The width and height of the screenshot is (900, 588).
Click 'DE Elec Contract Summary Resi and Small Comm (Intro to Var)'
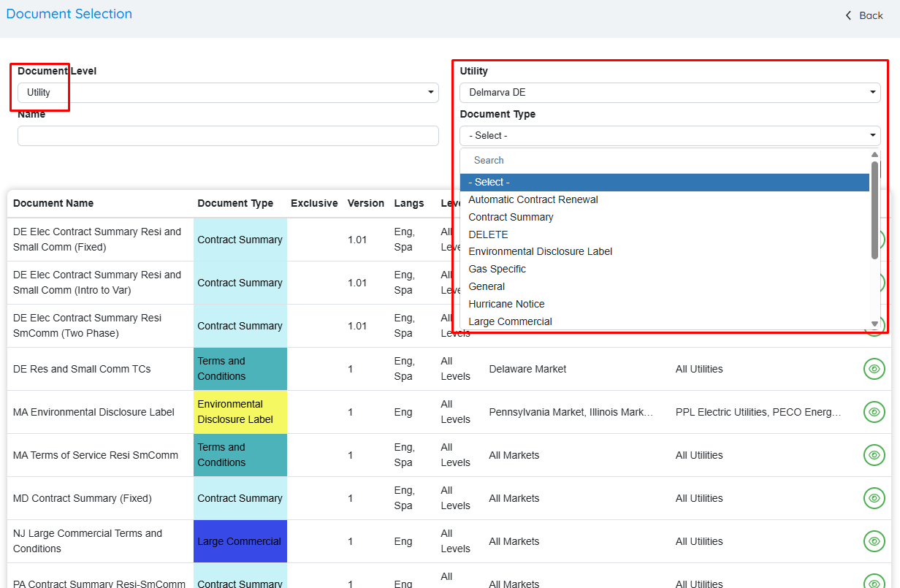97,283
